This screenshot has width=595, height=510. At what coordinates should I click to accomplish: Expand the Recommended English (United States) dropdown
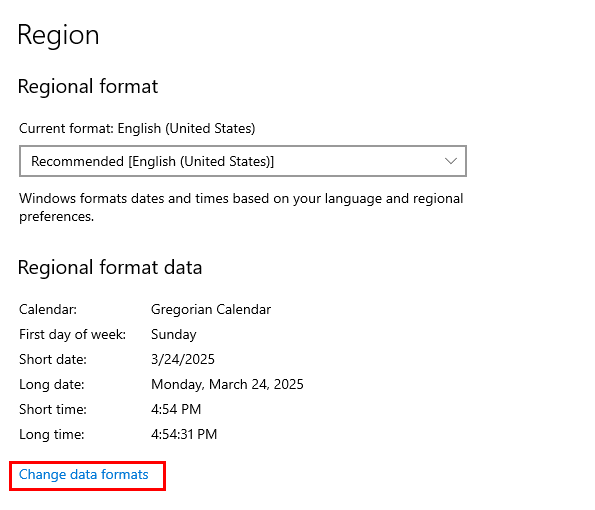click(x=243, y=161)
